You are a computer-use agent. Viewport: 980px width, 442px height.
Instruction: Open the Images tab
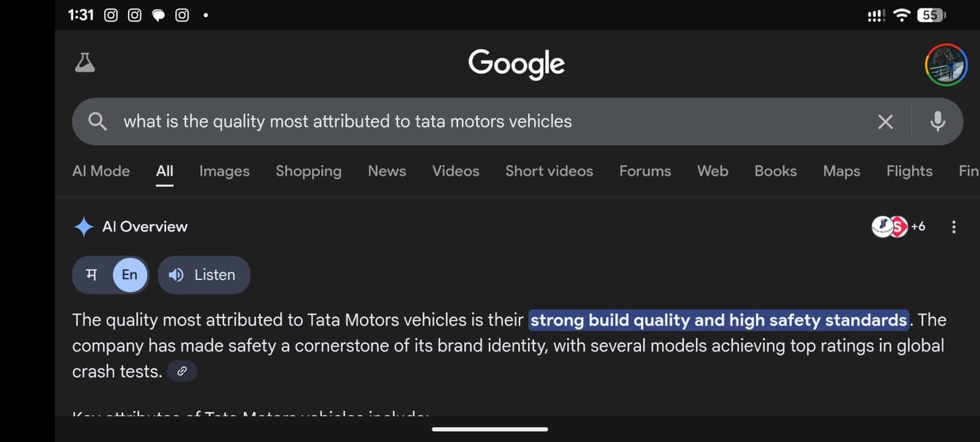(224, 171)
